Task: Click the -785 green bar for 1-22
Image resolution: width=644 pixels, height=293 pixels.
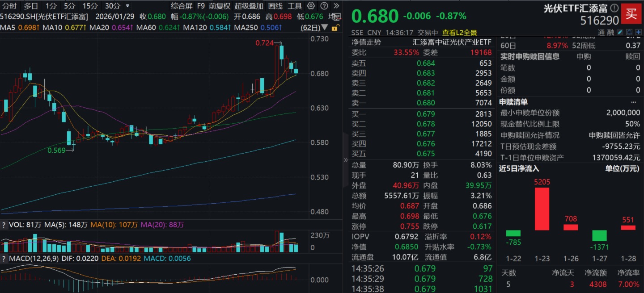Action: 513,234
